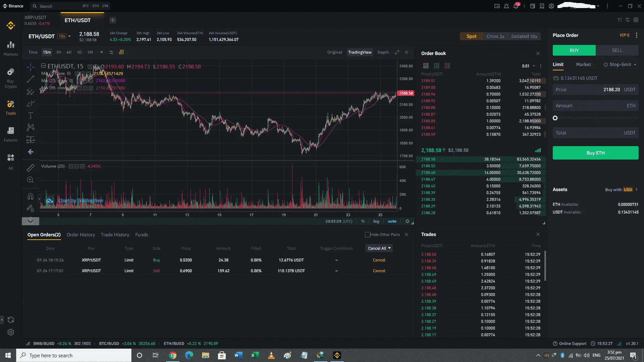Viewport: 644px width, 362px height.
Task: Show sell orders only in Order Book
Action: click(447, 66)
